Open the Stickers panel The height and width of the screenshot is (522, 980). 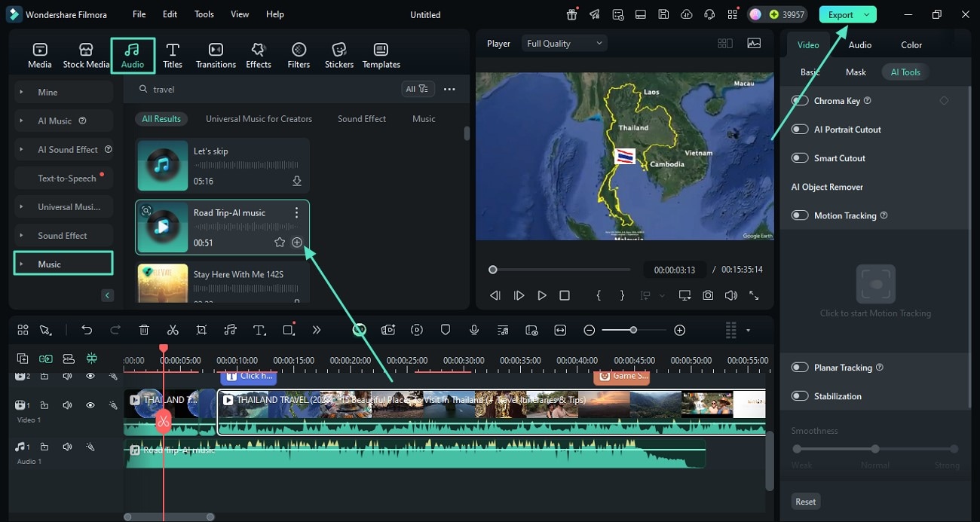pyautogui.click(x=339, y=56)
